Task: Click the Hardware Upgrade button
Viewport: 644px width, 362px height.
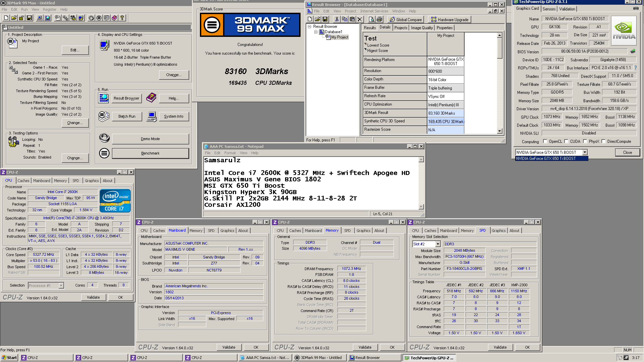Action: (x=449, y=19)
